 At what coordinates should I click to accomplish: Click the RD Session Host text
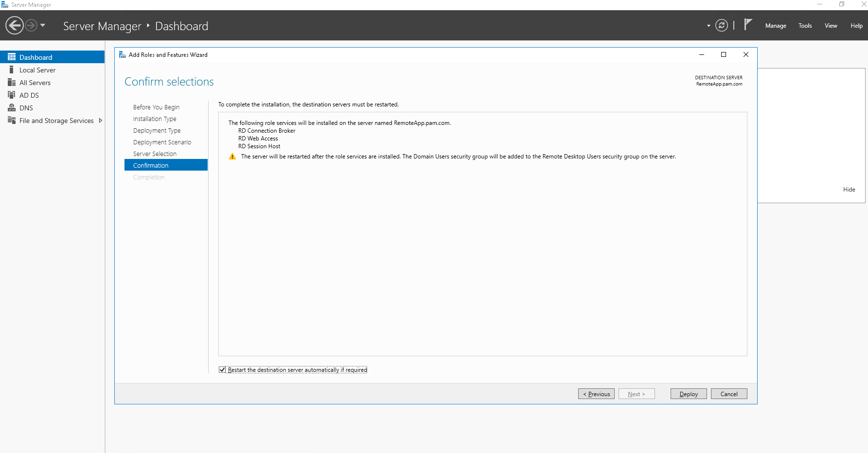tap(259, 146)
